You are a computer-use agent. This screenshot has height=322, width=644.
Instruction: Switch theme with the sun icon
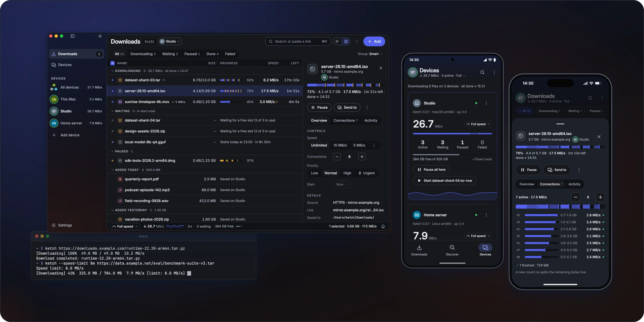100,36
